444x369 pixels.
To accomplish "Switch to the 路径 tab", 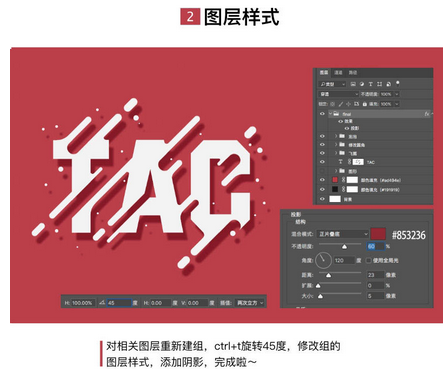I will pos(353,72).
